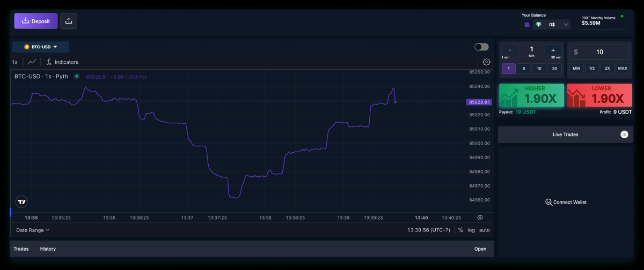The width and height of the screenshot is (644, 270).
Task: Open Live Trades list icon
Action: (x=624, y=134)
